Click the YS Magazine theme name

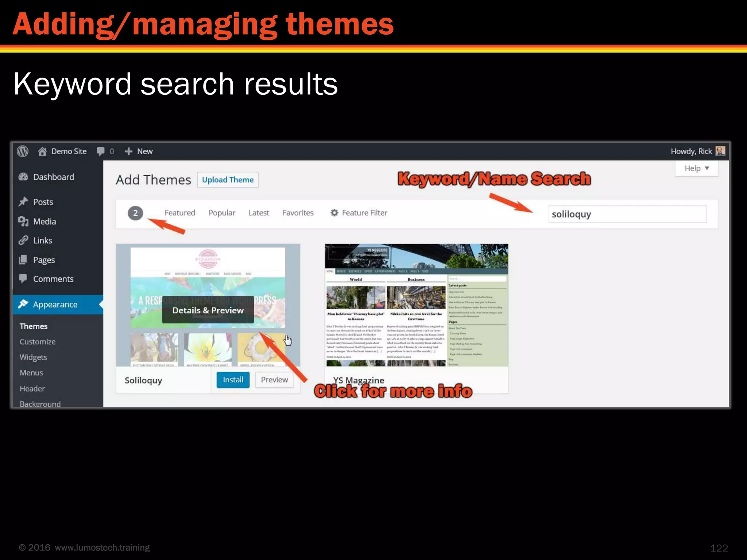point(359,380)
